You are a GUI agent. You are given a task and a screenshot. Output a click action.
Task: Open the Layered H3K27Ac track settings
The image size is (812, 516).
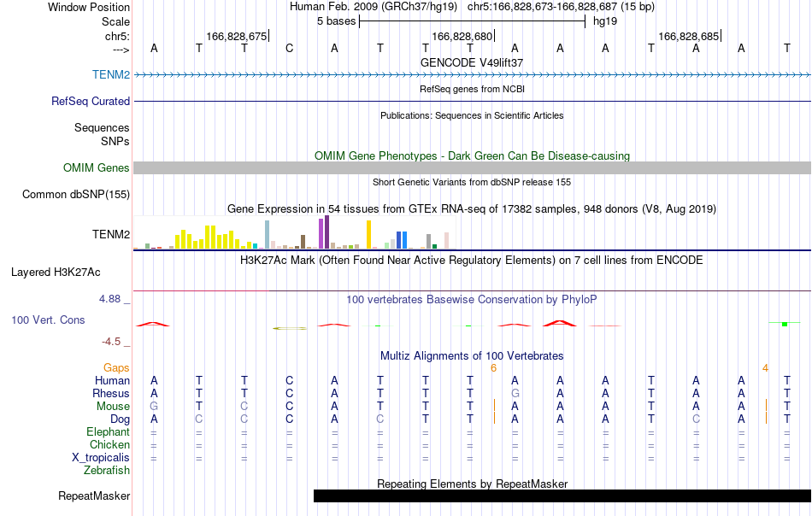pyautogui.click(x=56, y=273)
